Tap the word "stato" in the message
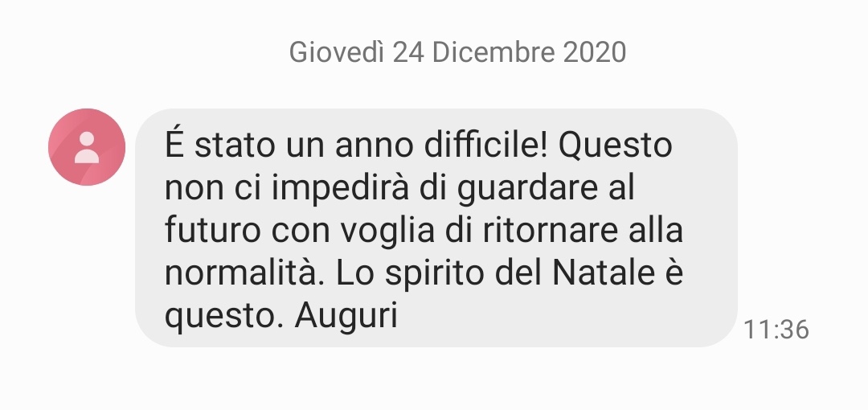Viewport: 868px width, 410px height. 235,146
